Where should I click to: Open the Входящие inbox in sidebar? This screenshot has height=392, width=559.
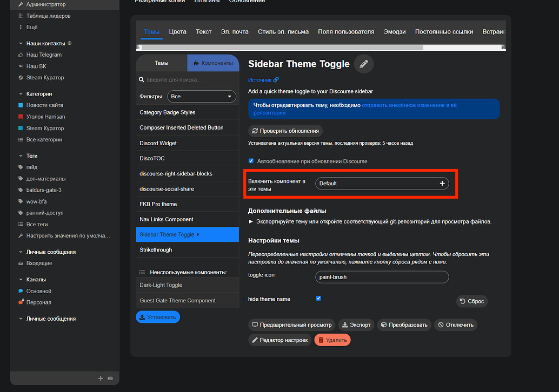(39, 263)
